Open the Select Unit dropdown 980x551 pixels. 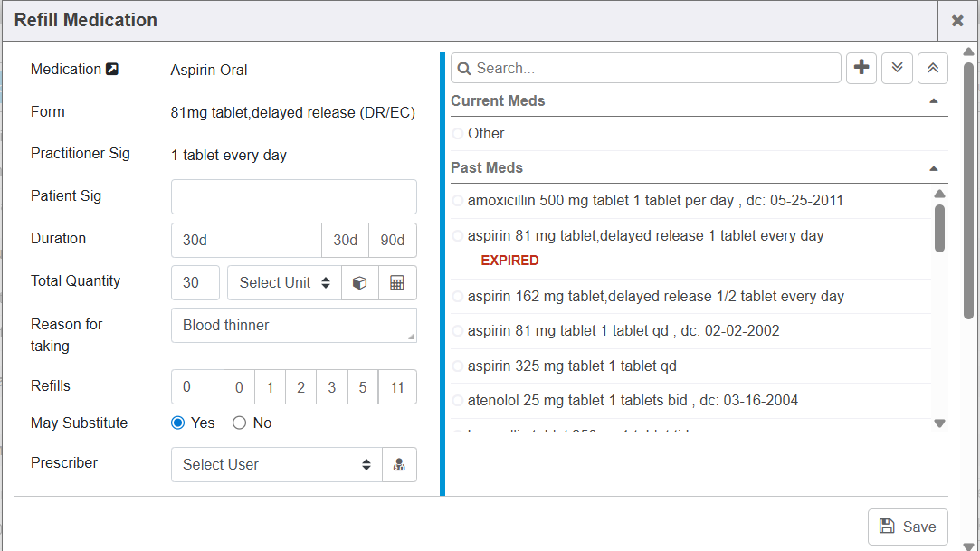click(x=284, y=282)
